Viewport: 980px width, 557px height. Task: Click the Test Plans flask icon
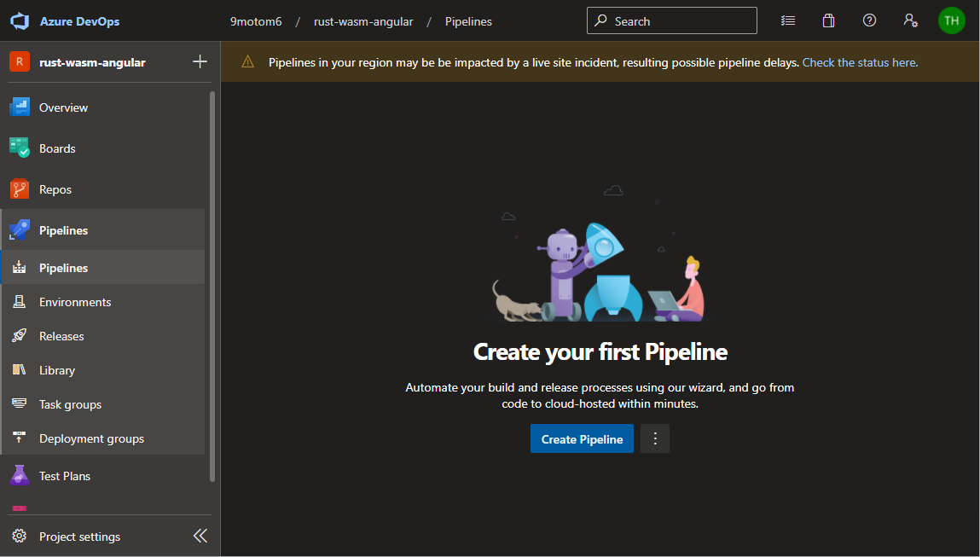(20, 476)
